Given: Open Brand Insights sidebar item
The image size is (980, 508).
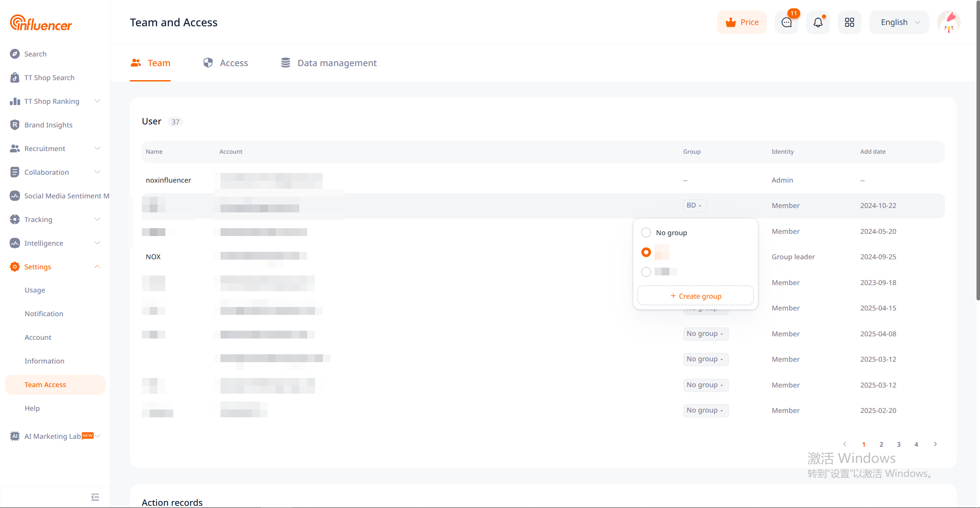Looking at the screenshot, I should (48, 125).
